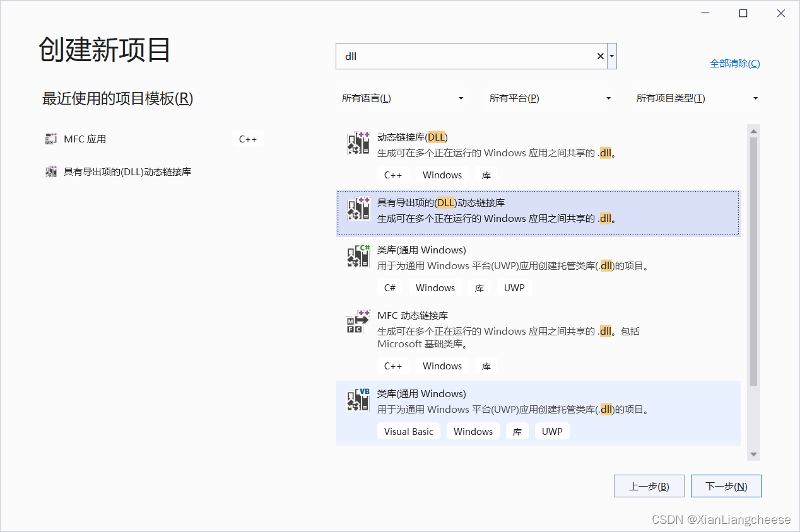Screen dimensions: 800x532
Task: Open the 所有项目类型(T) filter dropdown
Action: point(697,98)
